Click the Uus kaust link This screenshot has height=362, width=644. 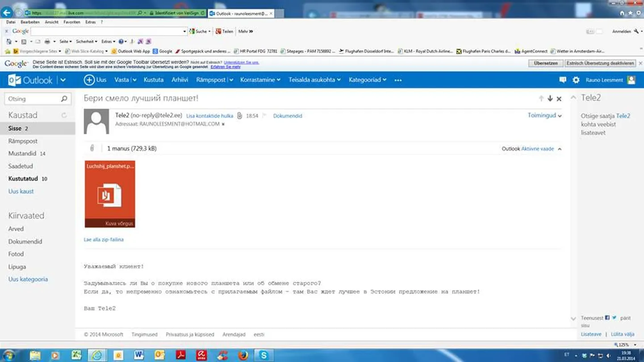click(21, 191)
